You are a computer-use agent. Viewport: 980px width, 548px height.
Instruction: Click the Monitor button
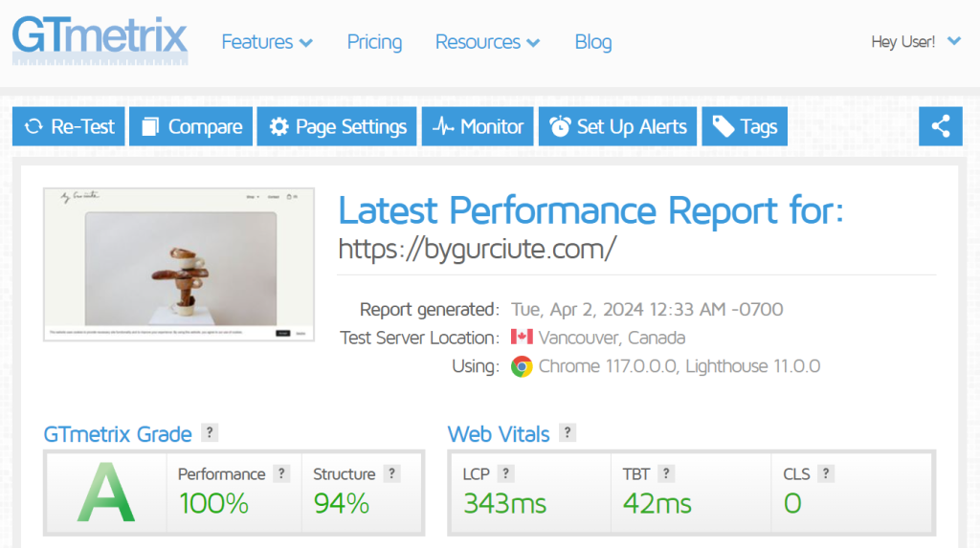point(478,126)
